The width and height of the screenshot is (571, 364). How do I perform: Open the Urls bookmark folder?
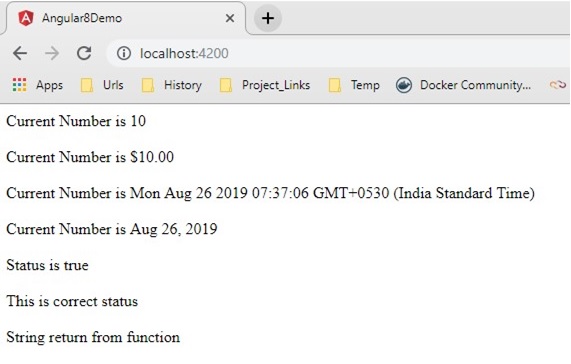click(102, 85)
